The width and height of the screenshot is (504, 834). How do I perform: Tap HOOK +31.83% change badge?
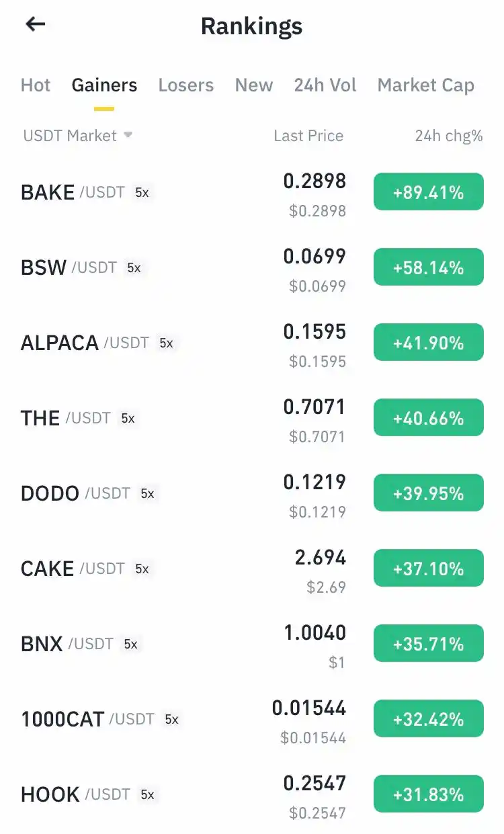point(428,794)
